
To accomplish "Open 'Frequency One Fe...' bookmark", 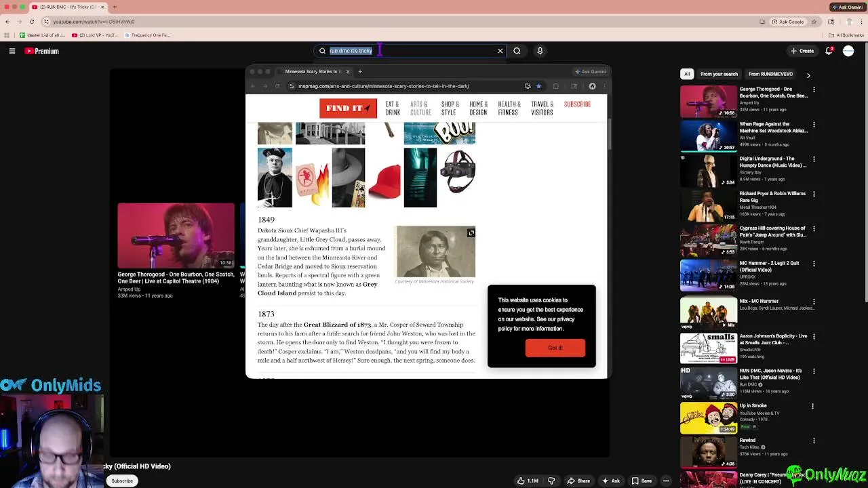I will pos(146,35).
